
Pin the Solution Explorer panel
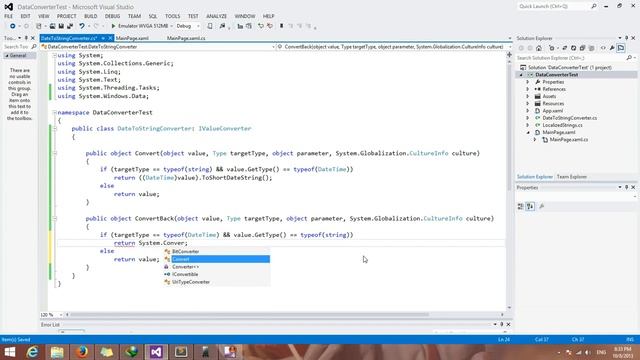(x=627, y=38)
